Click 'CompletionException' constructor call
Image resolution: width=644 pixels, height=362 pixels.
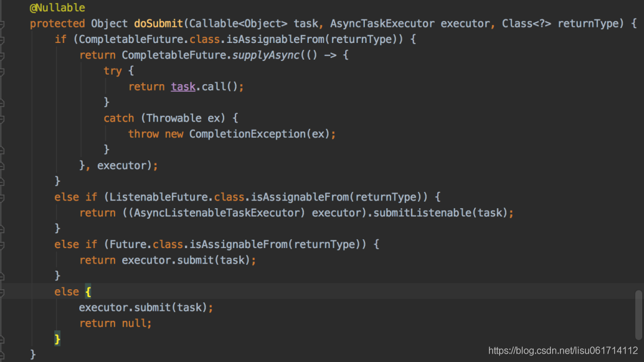247,134
